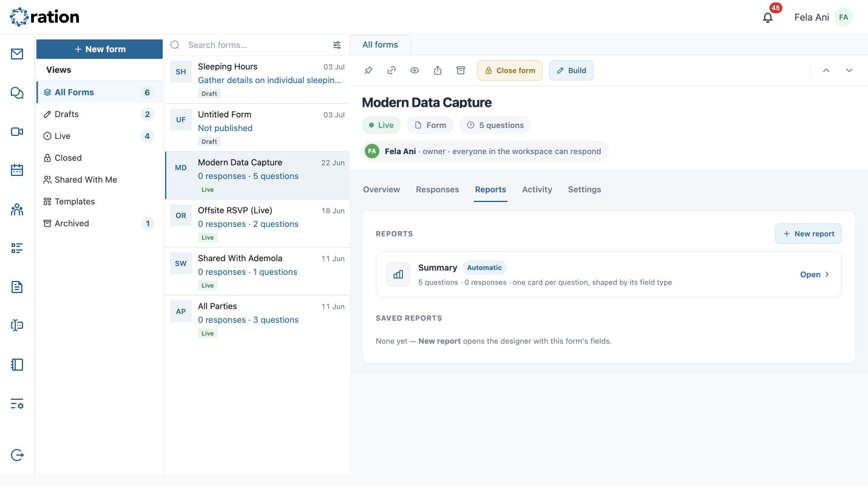Switch to the Activity tab

click(x=537, y=189)
